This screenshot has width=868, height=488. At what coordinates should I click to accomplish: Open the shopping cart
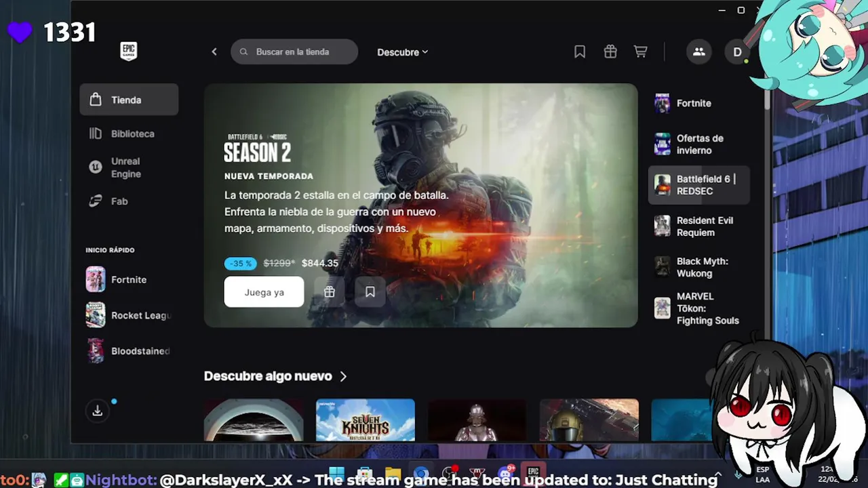coord(640,52)
